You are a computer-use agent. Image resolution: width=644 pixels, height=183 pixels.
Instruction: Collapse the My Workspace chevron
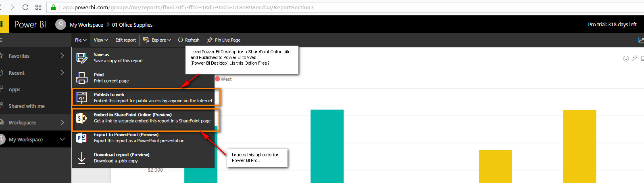point(62,139)
